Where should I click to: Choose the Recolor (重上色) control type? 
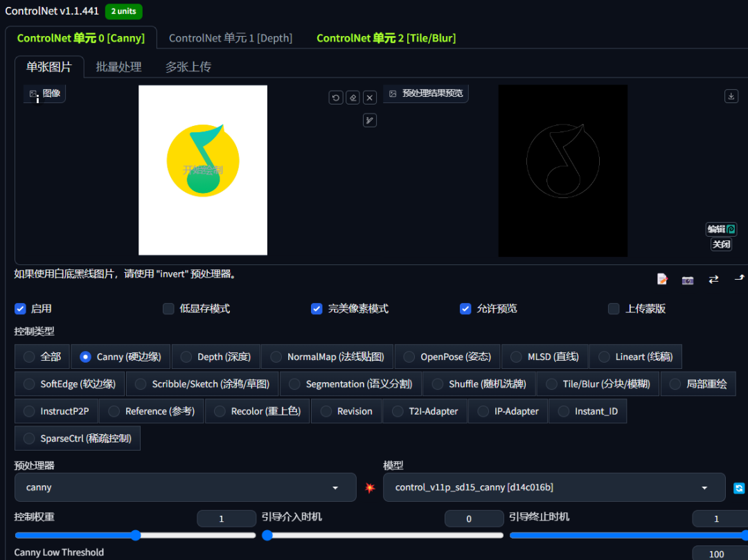pyautogui.click(x=258, y=410)
